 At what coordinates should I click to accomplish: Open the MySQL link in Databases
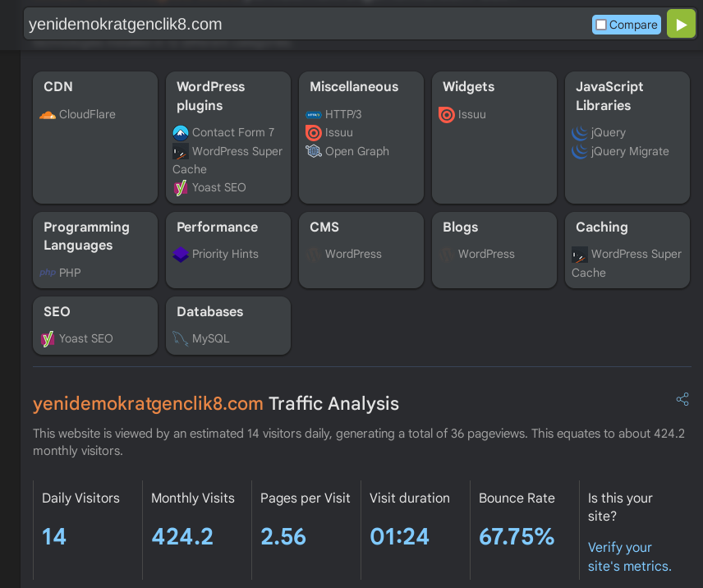pyautogui.click(x=211, y=339)
